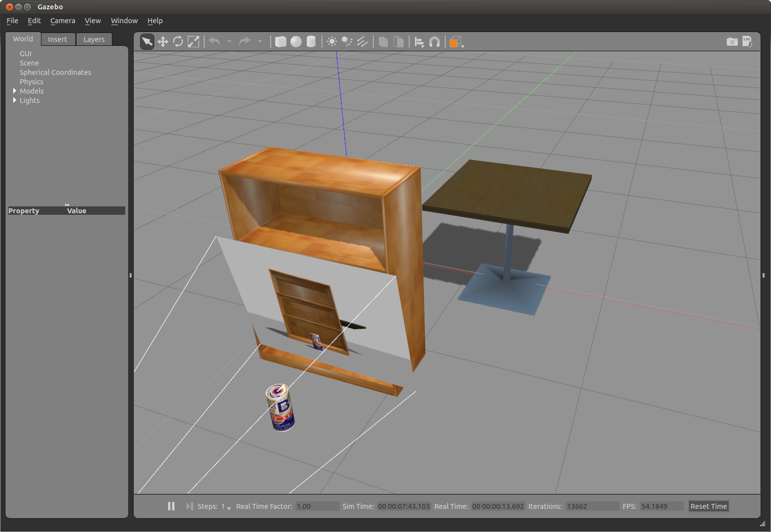Toggle the snap magnet tool
Image resolution: width=771 pixels, height=532 pixels.
click(x=434, y=42)
